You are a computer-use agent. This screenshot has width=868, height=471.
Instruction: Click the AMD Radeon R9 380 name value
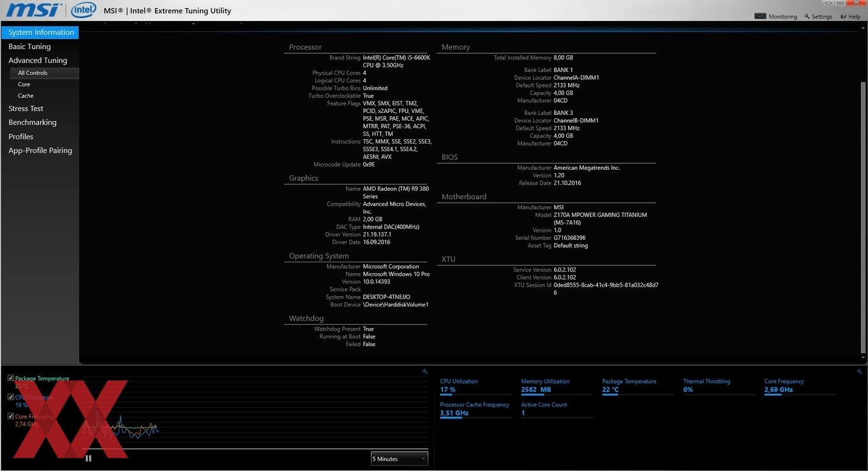click(396, 193)
